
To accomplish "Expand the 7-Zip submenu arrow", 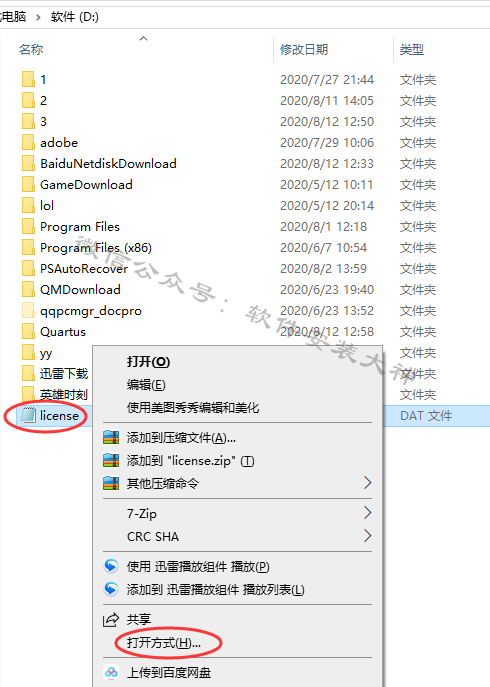I will point(367,513).
